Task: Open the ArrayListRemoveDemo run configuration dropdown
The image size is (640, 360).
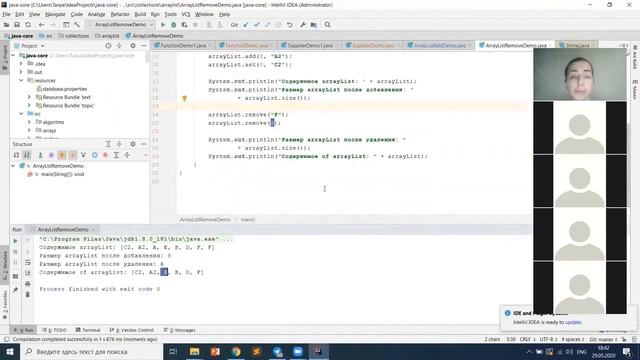Action: coord(121,25)
